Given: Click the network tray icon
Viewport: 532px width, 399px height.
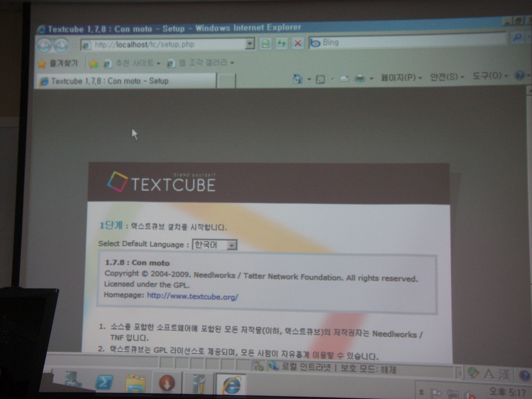Looking at the screenshot, I should click(x=452, y=394).
